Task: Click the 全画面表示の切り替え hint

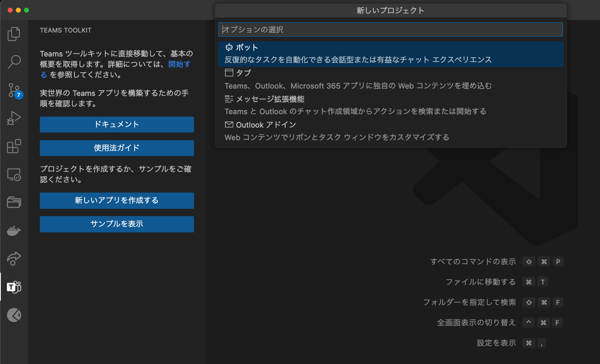Action: pos(476,323)
